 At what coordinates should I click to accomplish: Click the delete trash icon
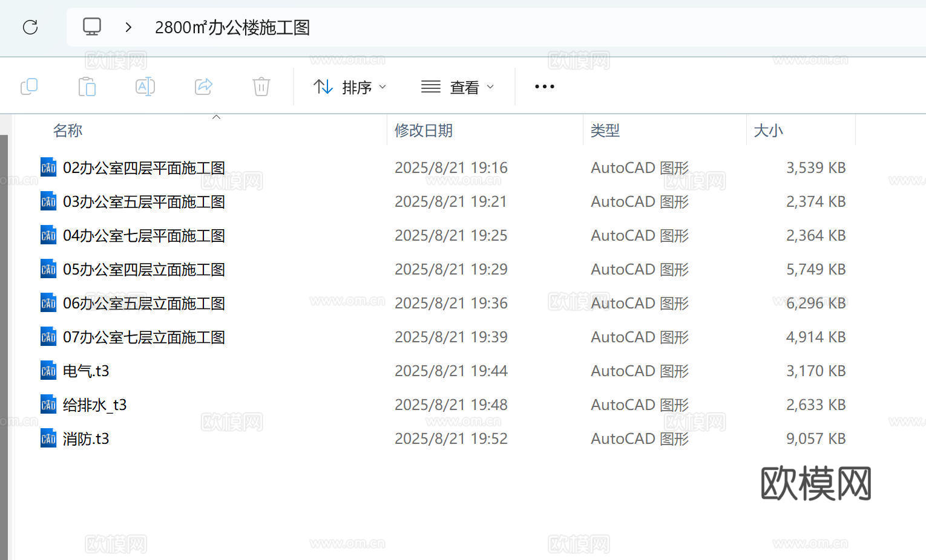pos(261,86)
